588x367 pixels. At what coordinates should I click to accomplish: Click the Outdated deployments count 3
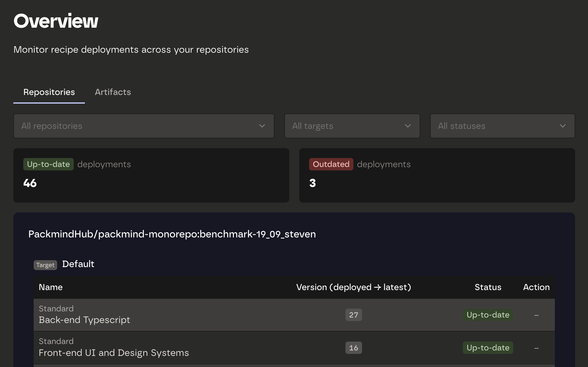click(313, 183)
